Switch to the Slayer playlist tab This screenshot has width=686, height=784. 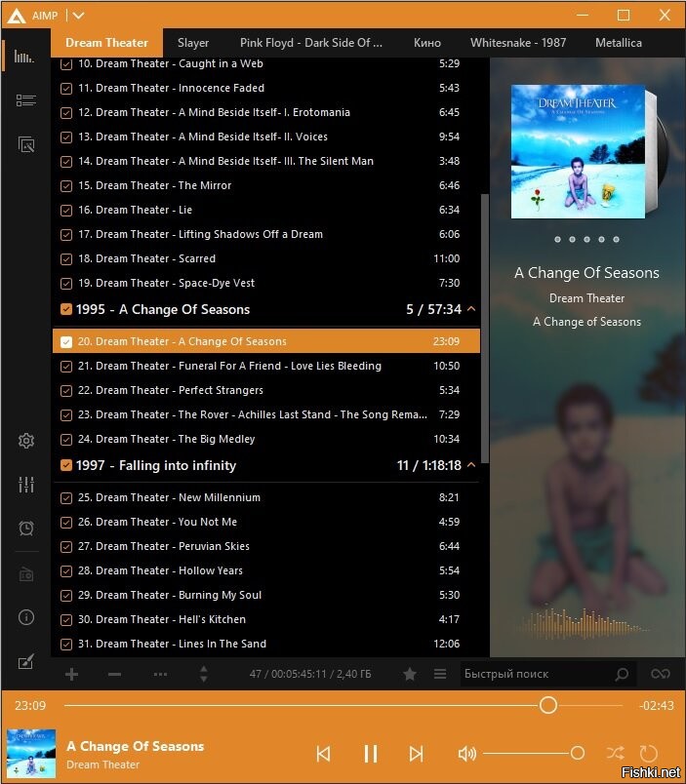coord(193,43)
